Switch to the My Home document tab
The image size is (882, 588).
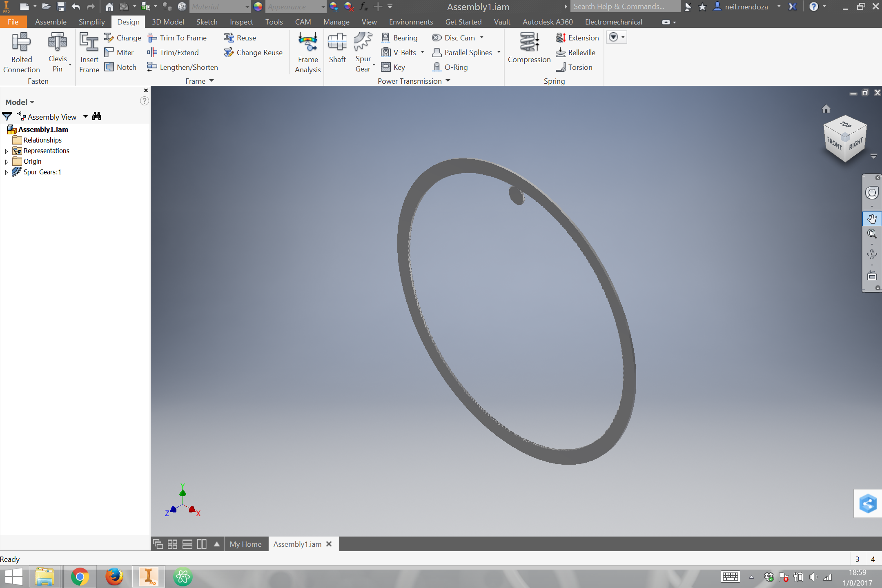coord(245,544)
